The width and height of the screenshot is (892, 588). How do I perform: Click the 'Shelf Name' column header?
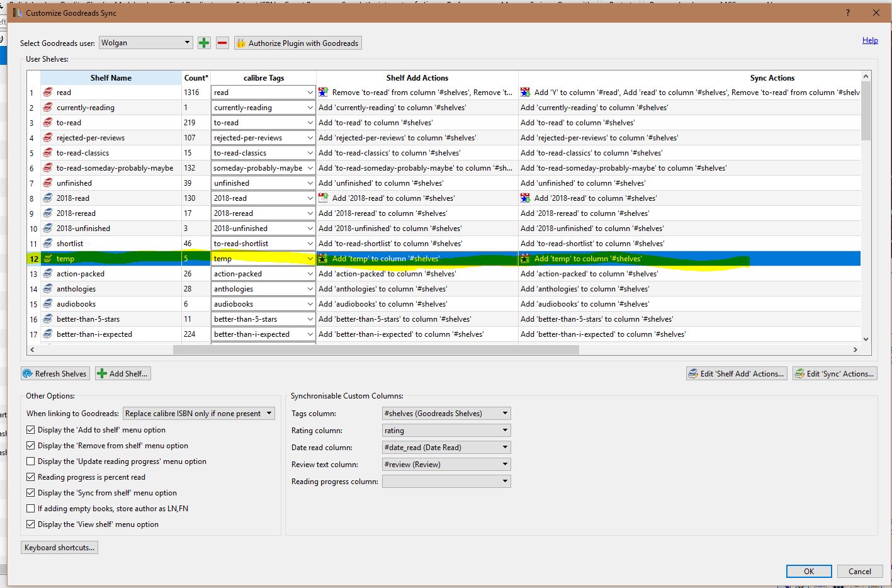pos(111,78)
